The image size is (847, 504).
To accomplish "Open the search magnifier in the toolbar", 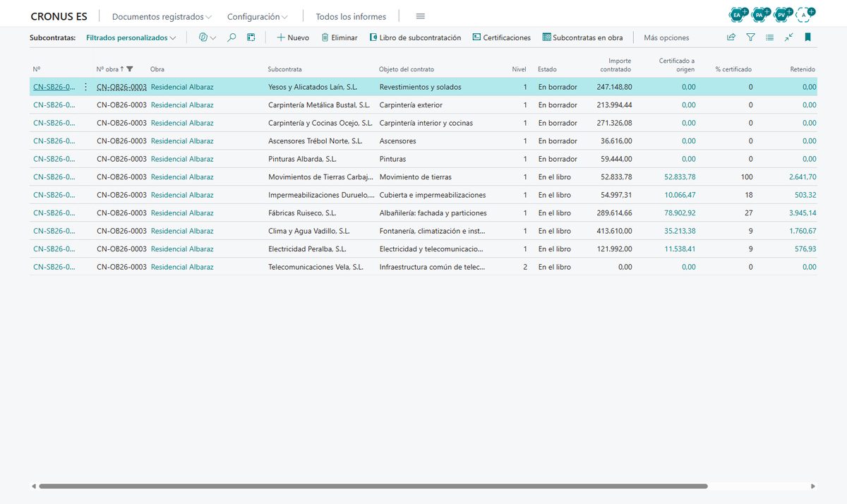I will click(x=232, y=37).
